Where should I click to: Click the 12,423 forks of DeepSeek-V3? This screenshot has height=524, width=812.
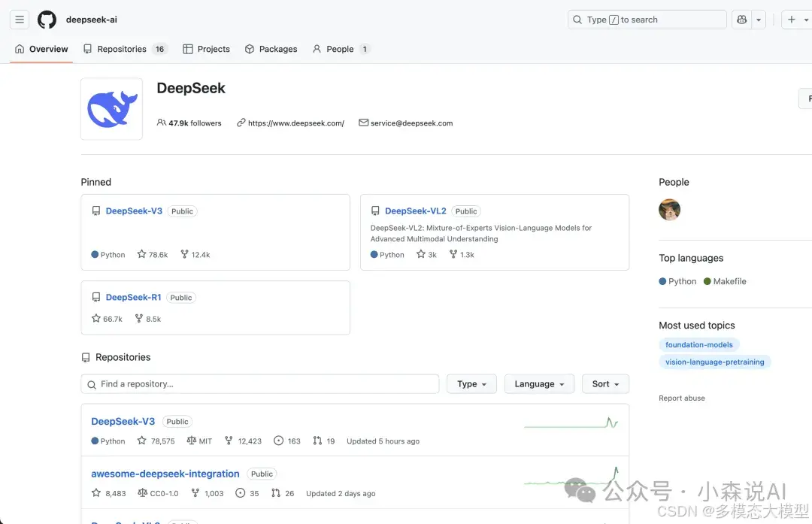[x=243, y=441]
